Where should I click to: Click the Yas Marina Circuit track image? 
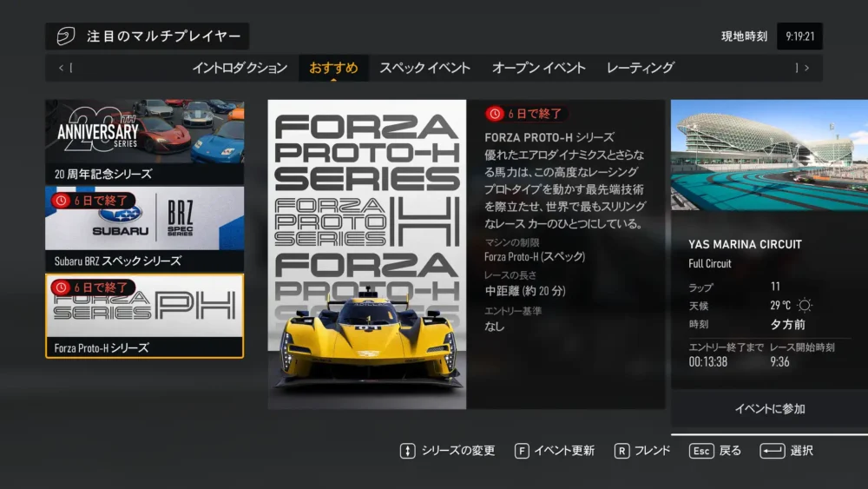769,155
